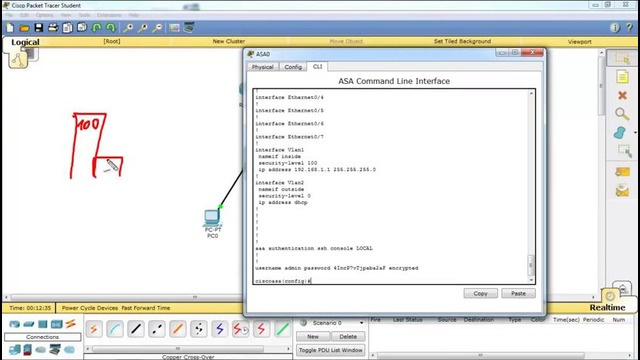Click the New file toolbar icon
The width and height of the screenshot is (640, 360).
tap(10, 28)
